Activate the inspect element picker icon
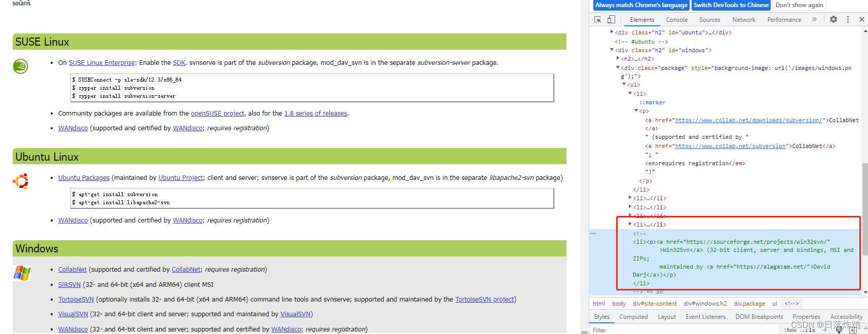 click(598, 19)
